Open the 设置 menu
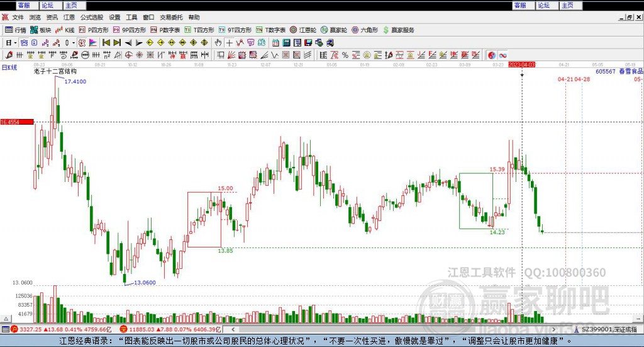Viewport: 644px width, 347px height. 114,17
